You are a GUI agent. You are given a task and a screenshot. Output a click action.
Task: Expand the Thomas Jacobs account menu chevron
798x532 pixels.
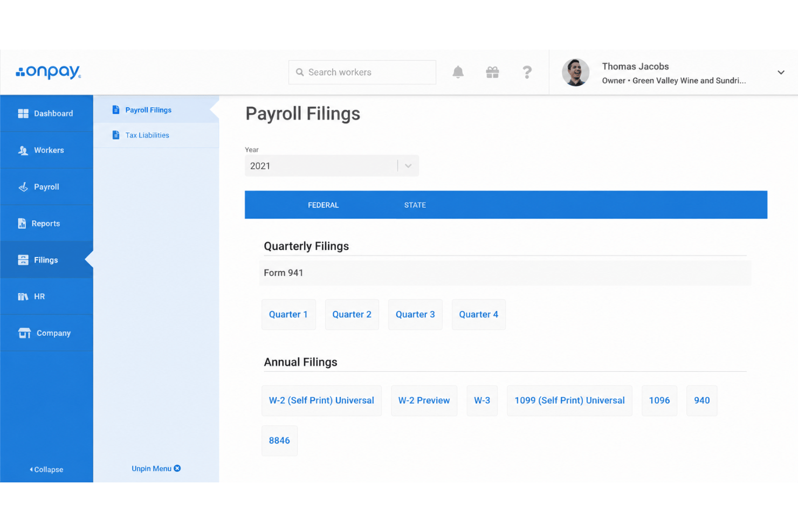pyautogui.click(x=781, y=72)
